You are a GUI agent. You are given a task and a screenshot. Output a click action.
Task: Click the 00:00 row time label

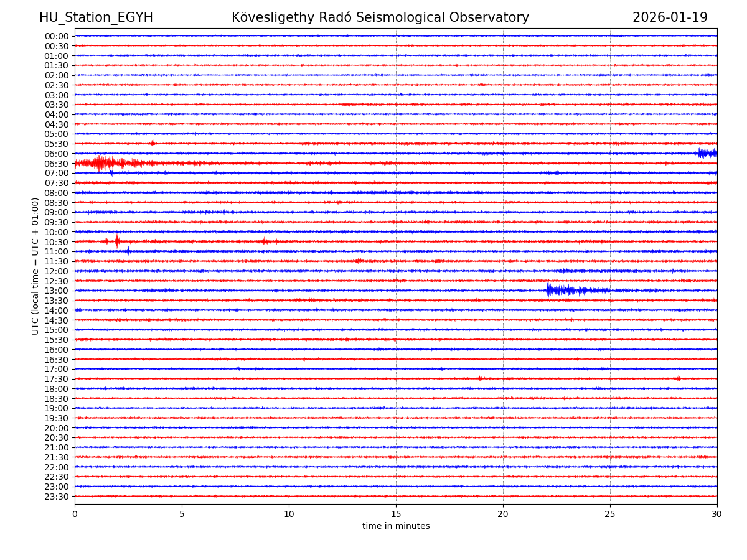click(57, 36)
